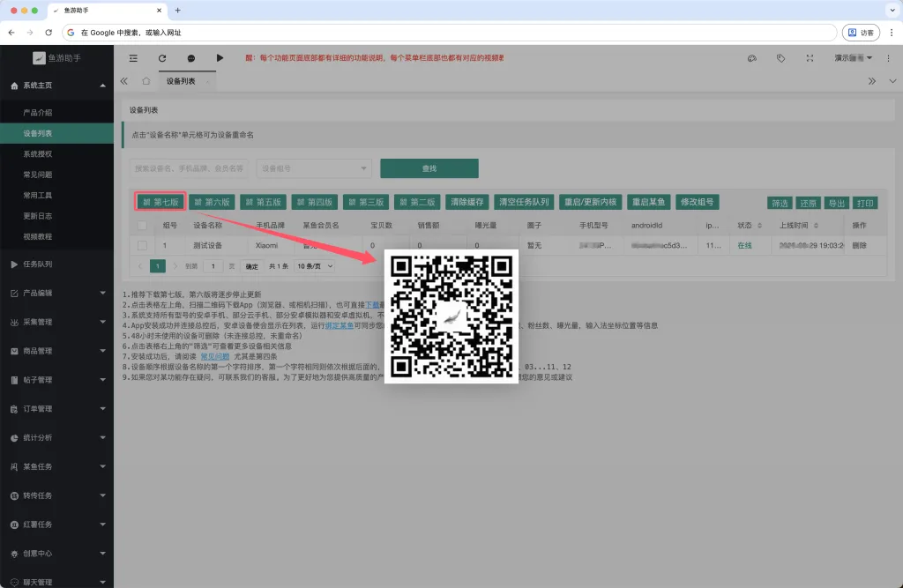Click the browser reload button
The width and height of the screenshot is (903, 588).
pos(49,33)
